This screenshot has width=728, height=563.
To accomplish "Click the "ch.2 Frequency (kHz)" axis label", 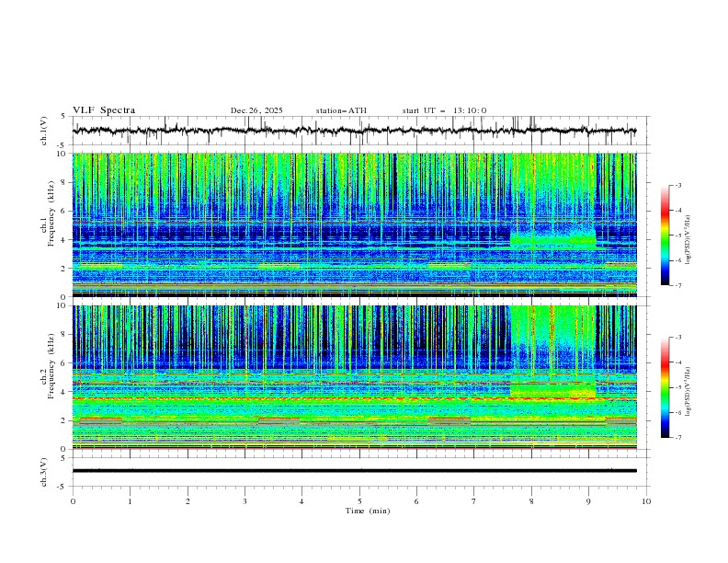I will click(x=49, y=366).
